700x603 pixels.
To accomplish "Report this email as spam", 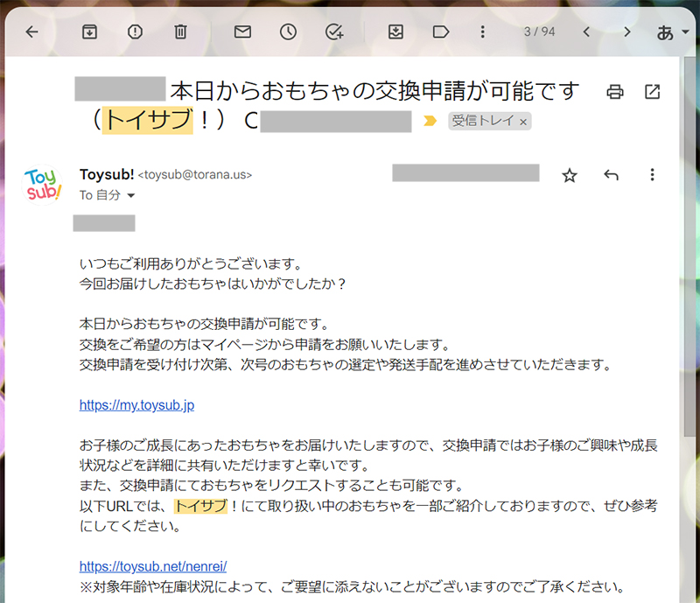I will 135,32.
